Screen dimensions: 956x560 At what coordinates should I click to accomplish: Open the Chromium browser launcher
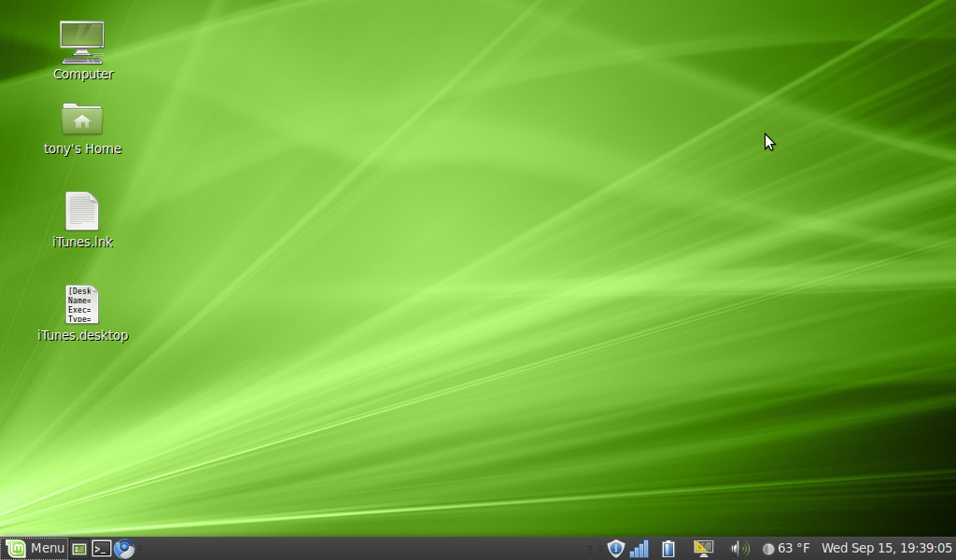[124, 549]
